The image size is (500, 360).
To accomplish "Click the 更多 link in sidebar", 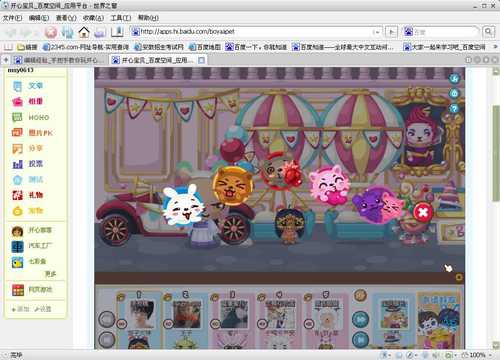I will click(50, 274).
